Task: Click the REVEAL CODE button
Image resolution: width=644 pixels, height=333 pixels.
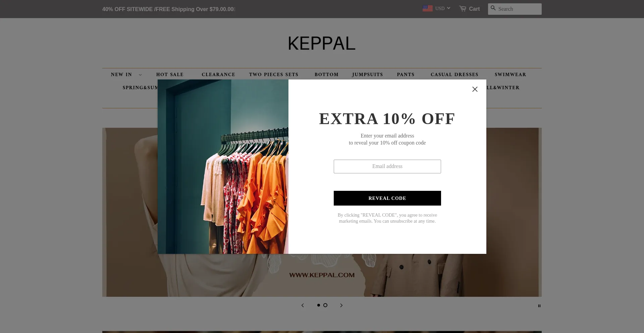Action: 387,198
